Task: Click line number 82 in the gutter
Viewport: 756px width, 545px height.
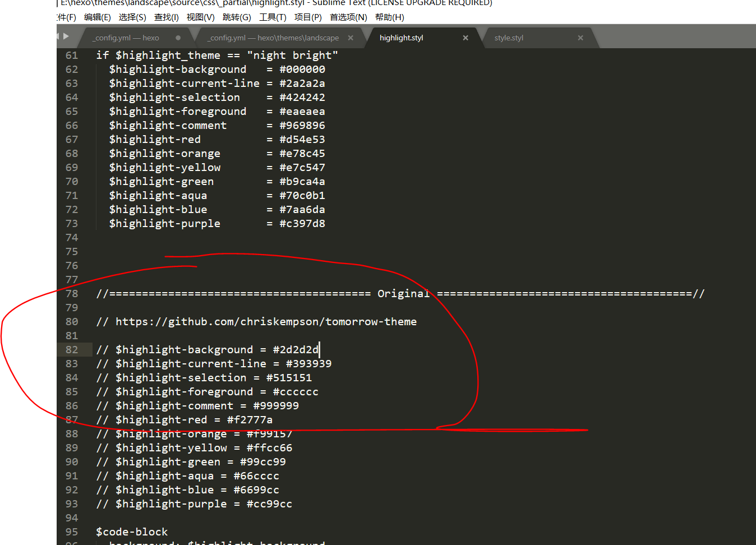Action: (x=72, y=350)
